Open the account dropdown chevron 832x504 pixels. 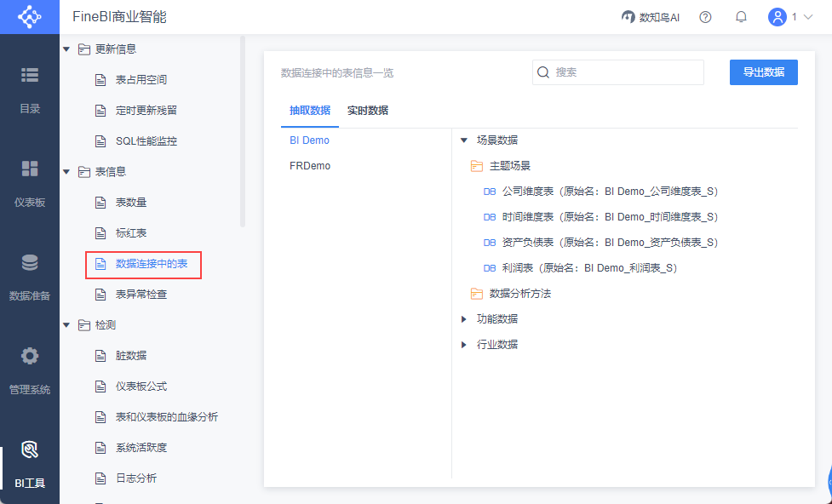coord(808,17)
